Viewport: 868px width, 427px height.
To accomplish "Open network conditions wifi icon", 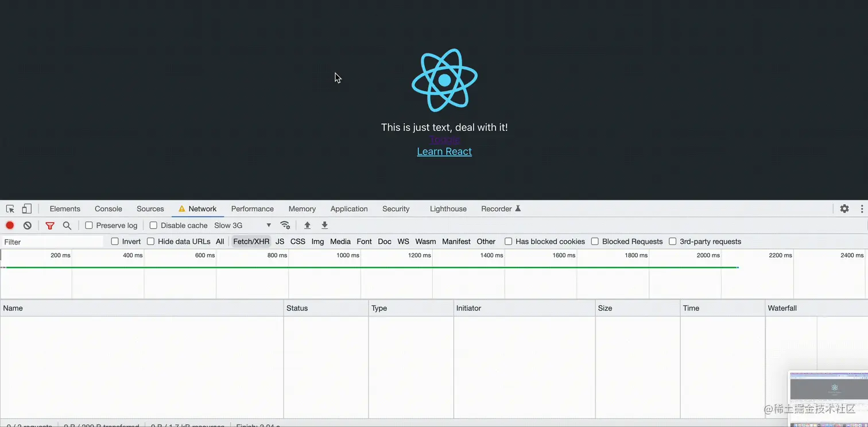I will point(285,226).
